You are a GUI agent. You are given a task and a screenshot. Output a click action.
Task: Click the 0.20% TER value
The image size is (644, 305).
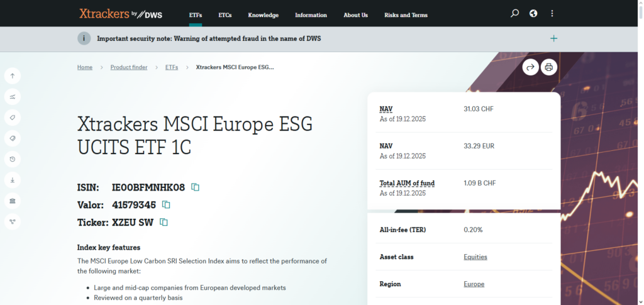473,230
